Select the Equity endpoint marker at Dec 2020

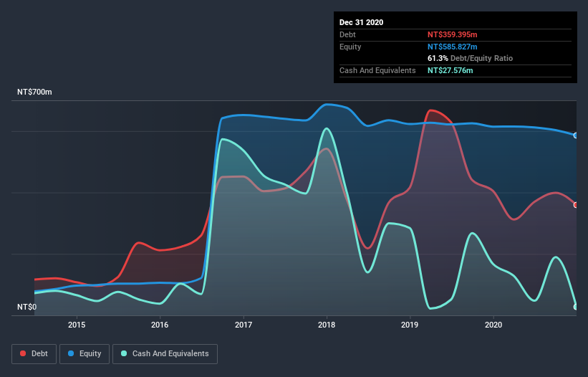[576, 135]
